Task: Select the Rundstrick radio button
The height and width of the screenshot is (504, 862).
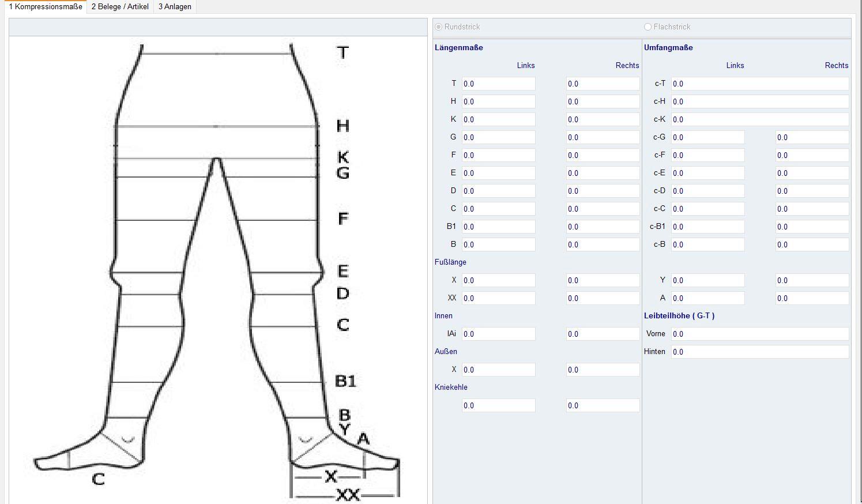Action: [x=439, y=27]
